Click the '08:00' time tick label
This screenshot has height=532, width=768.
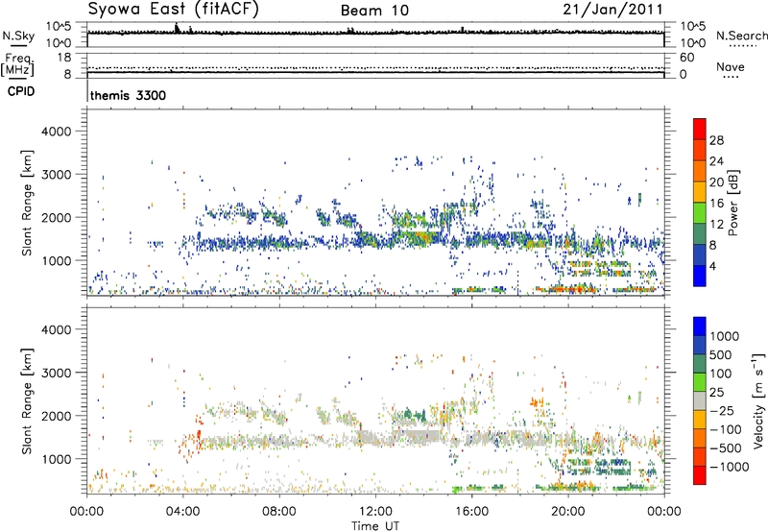(279, 512)
